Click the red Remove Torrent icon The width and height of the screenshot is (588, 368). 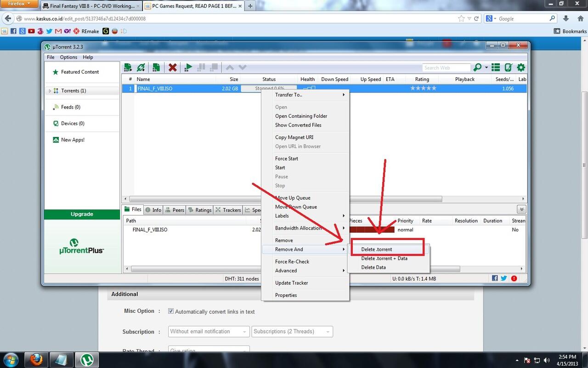(172, 67)
